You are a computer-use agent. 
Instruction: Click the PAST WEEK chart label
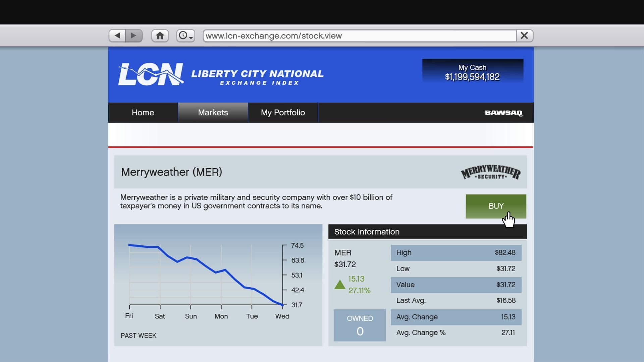point(139,336)
